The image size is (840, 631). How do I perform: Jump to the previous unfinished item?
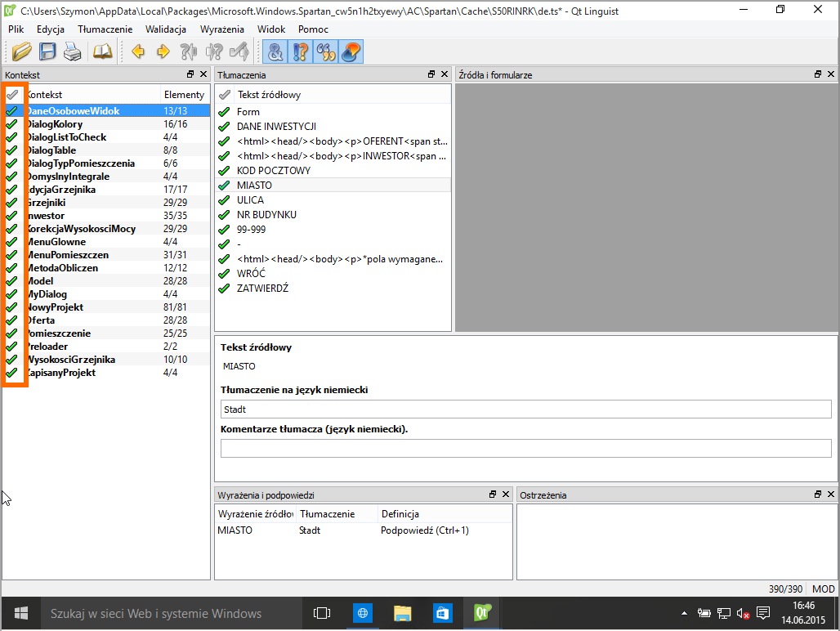tap(189, 51)
